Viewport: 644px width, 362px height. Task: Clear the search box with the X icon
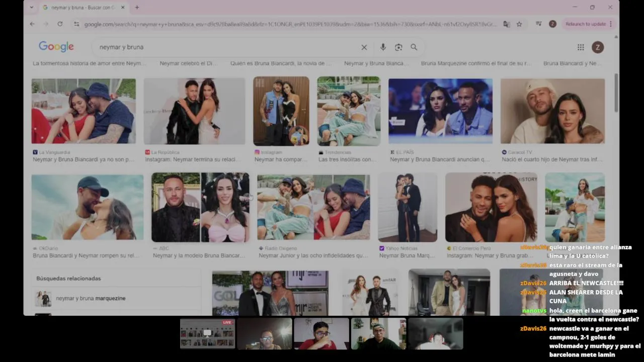click(364, 47)
